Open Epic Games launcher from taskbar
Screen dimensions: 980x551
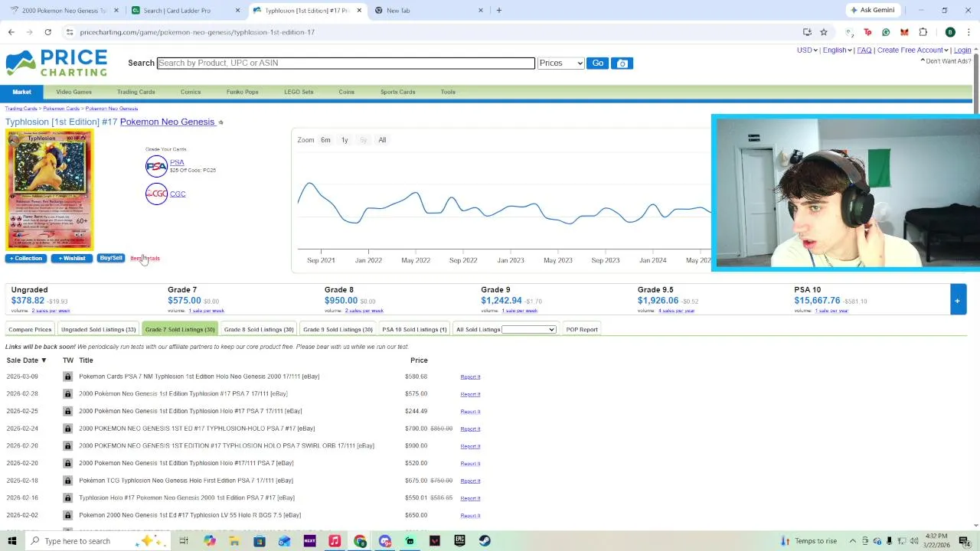(459, 541)
